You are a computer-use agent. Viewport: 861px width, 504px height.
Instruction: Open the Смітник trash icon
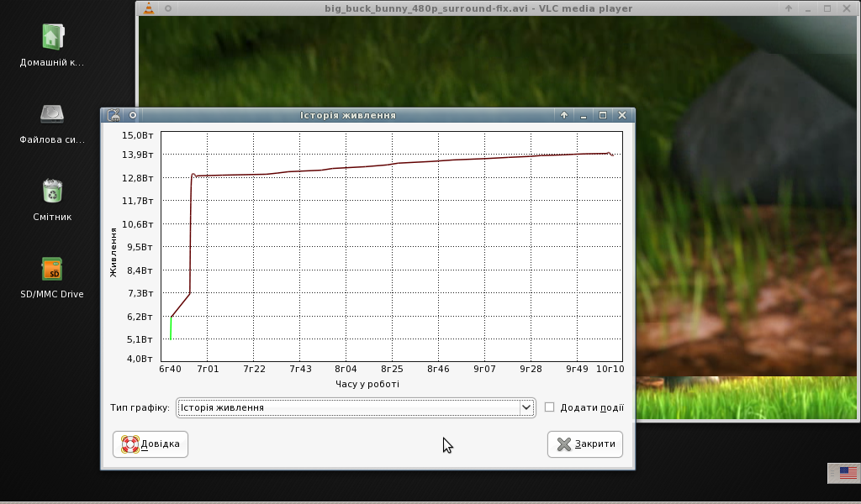point(52,191)
